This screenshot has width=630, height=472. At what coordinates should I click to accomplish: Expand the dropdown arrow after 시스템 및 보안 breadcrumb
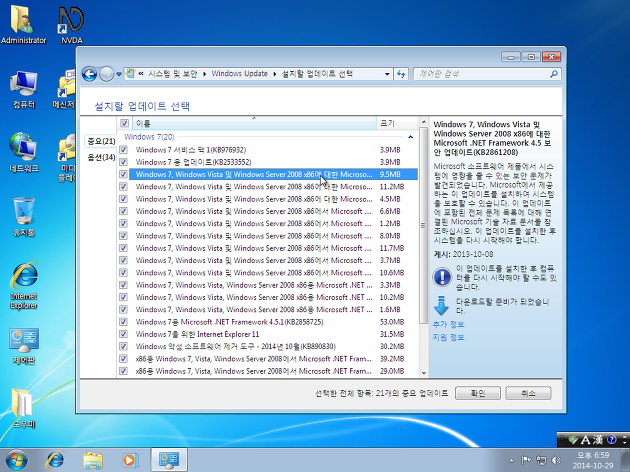click(205, 74)
